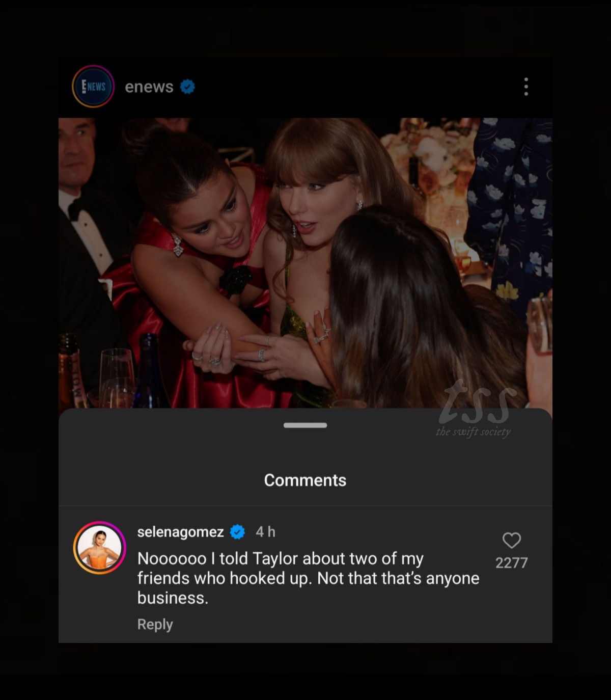The width and height of the screenshot is (611, 700).
Task: Tap the like count 2277
Action: coord(511,562)
